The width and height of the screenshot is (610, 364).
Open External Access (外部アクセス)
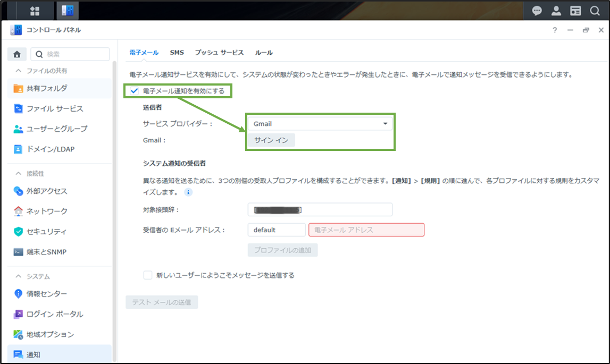[59, 191]
